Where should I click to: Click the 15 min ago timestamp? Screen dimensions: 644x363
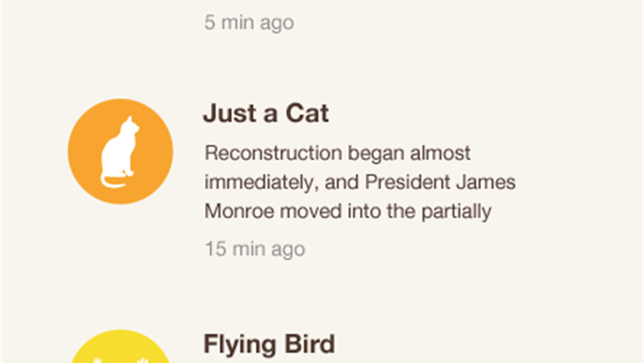point(255,248)
